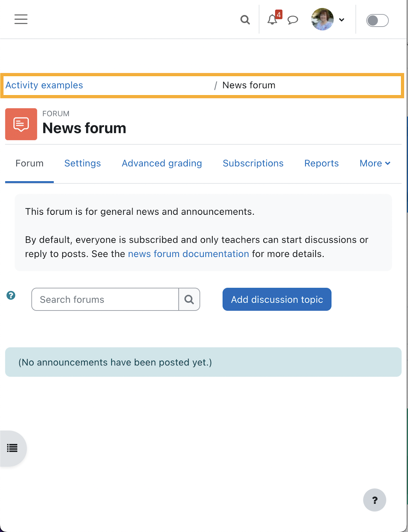408x532 pixels.
Task: Click Add discussion topic button
Action: 277,299
